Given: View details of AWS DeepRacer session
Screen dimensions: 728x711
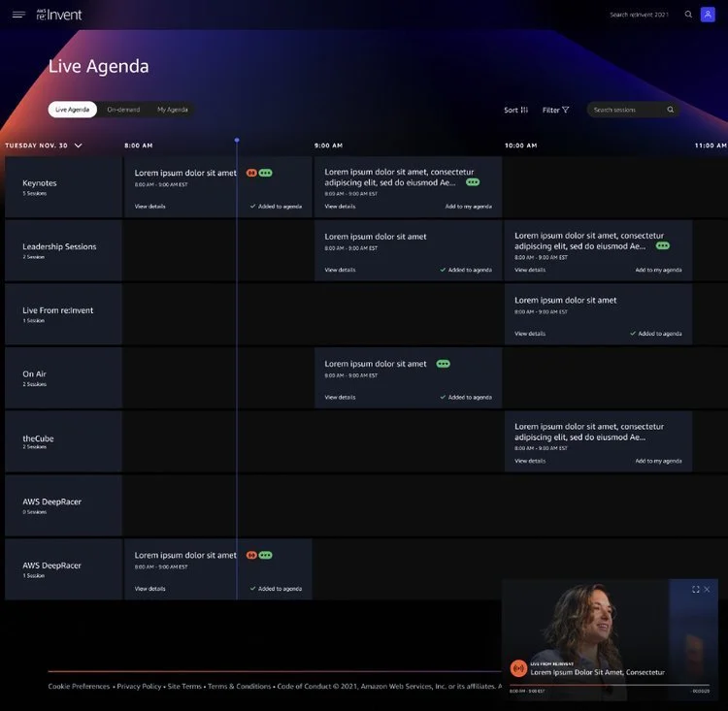Looking at the screenshot, I should (x=149, y=589).
